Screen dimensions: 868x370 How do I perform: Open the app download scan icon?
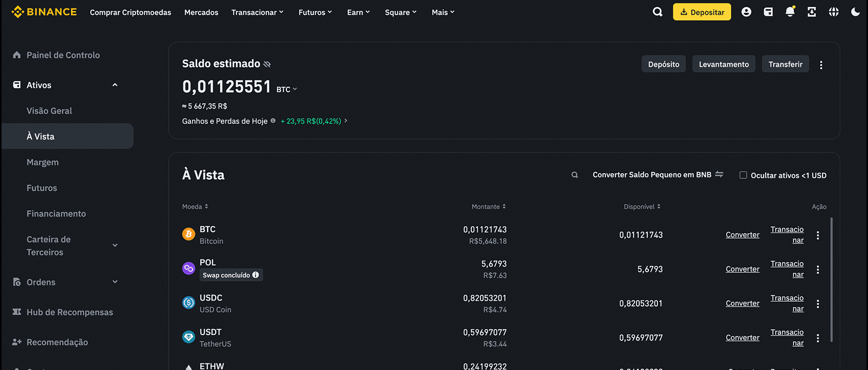pos(812,12)
